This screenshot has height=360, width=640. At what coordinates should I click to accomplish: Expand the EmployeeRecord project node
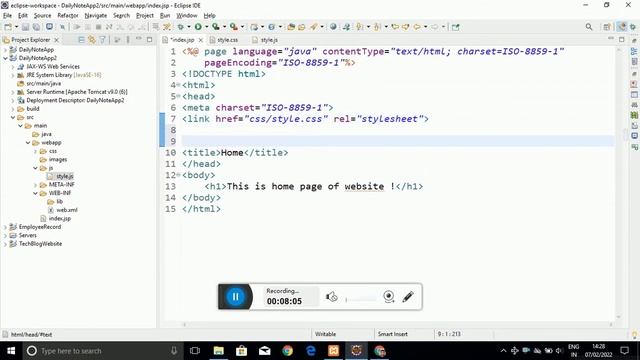pyautogui.click(x=5, y=227)
